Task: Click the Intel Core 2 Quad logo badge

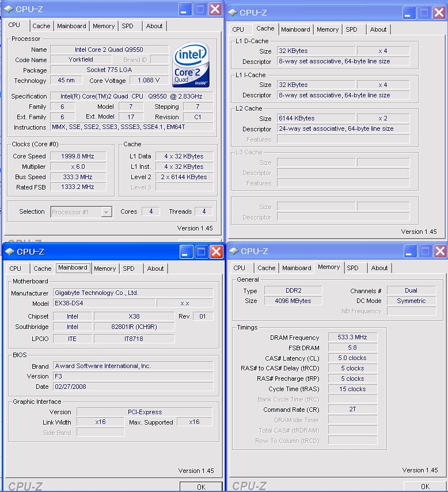Action: click(x=191, y=65)
